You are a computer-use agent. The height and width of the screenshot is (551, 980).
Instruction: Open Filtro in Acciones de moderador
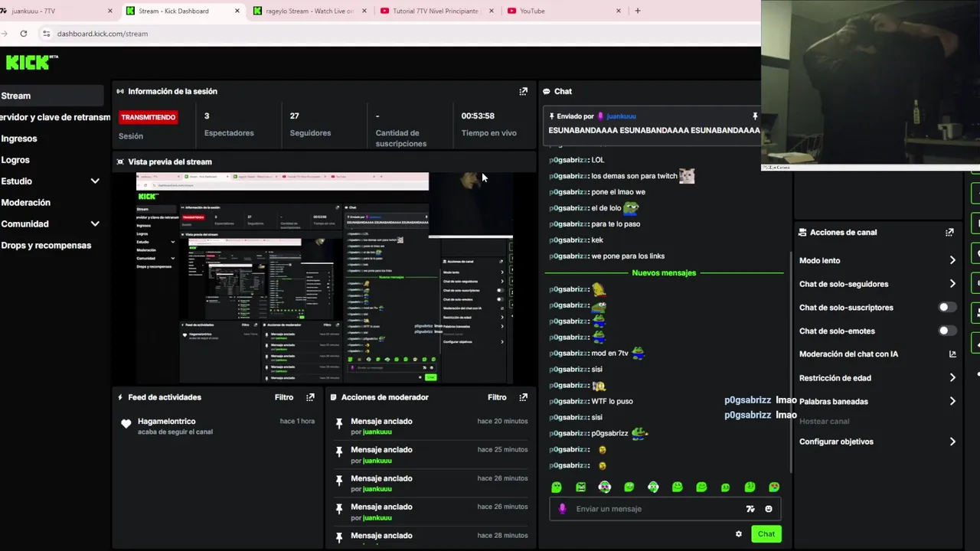(x=497, y=397)
